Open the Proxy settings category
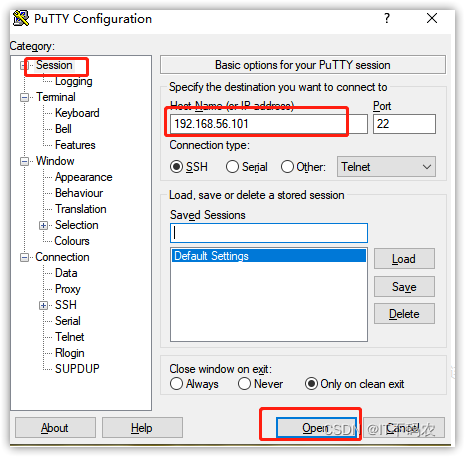This screenshot has height=457, width=465. pyautogui.click(x=68, y=289)
